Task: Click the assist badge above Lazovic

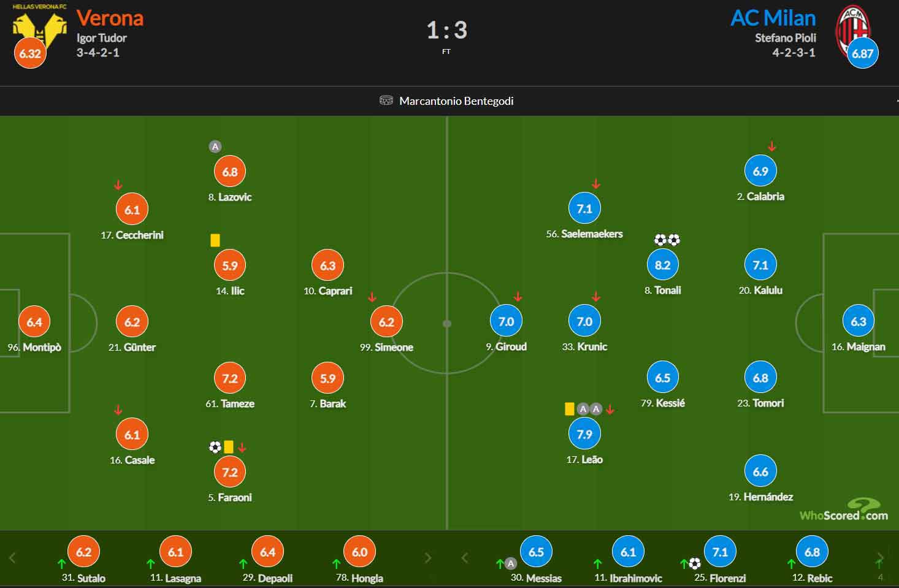Action: [215, 147]
